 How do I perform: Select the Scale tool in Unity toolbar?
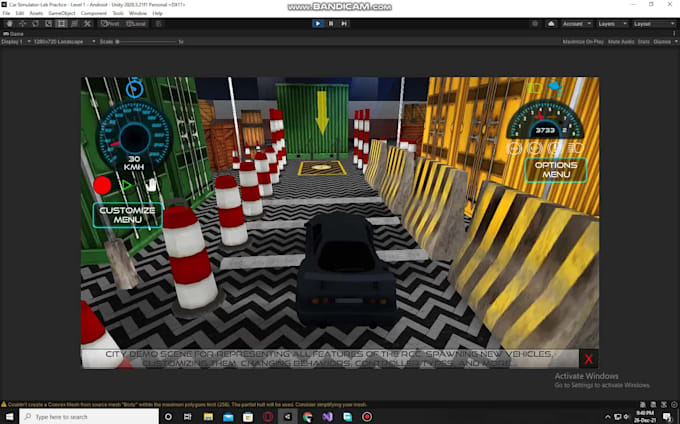point(48,24)
